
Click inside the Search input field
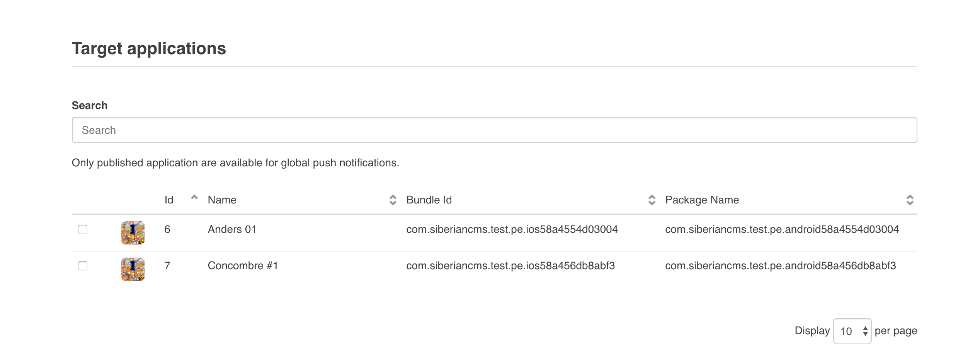(494, 130)
